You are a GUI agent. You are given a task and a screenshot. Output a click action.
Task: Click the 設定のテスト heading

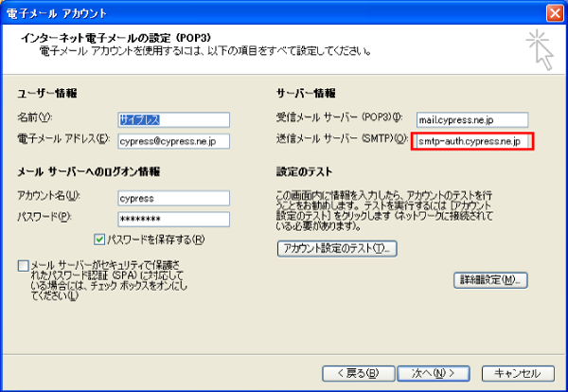304,171
